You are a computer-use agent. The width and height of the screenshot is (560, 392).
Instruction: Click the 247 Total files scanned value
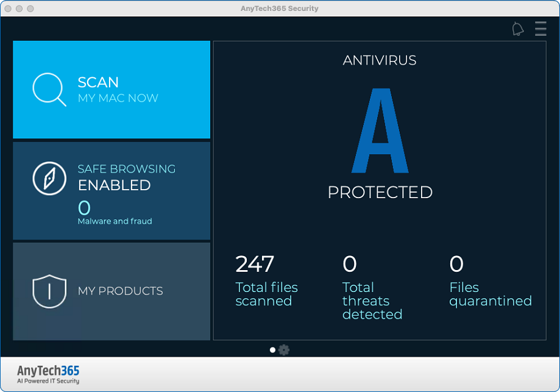[255, 264]
